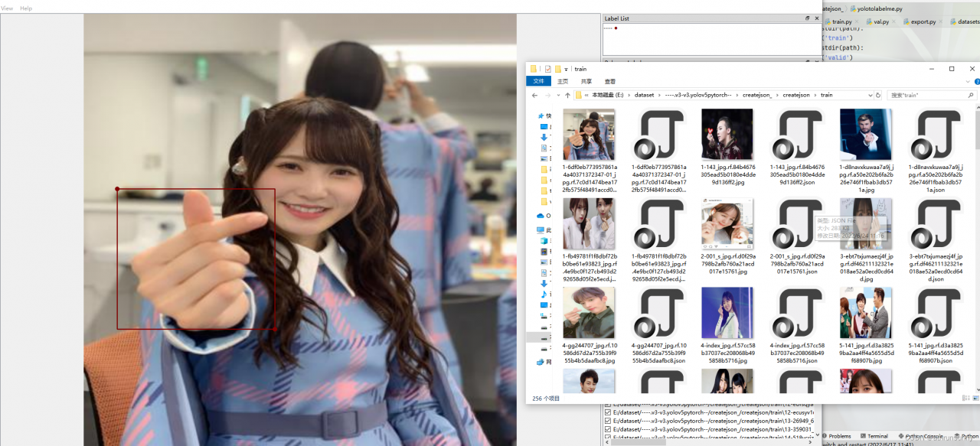This screenshot has height=446, width=980.
Task: Click the 本地磁盘 (E:) breadcrumb
Action: tap(608, 95)
